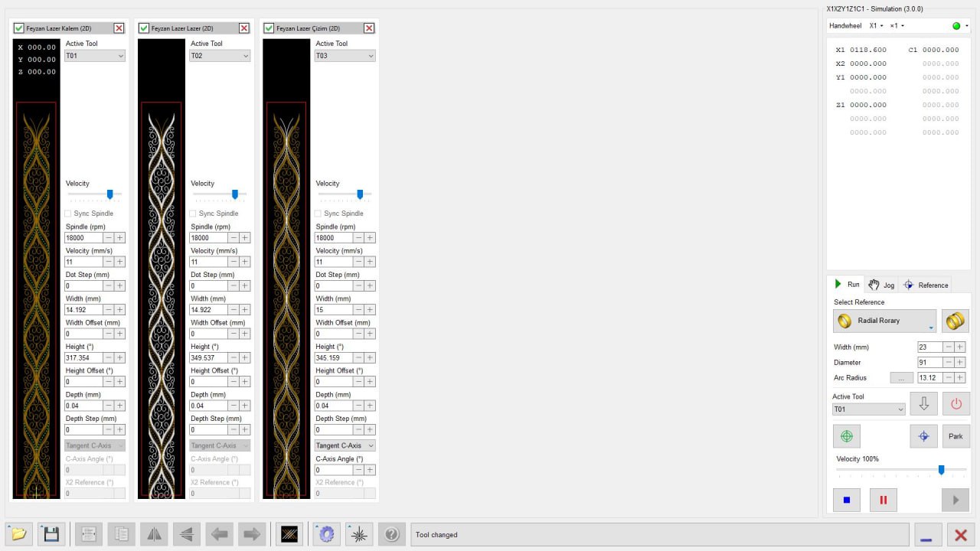Click the open folder icon in bottom toolbar
This screenshot has height=551, width=980.
coord(19,534)
